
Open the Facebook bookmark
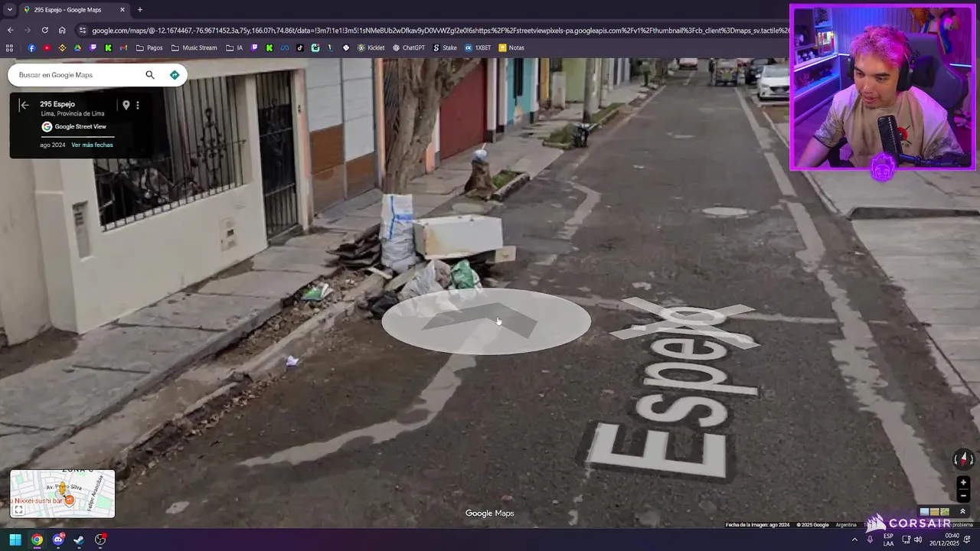[31, 47]
